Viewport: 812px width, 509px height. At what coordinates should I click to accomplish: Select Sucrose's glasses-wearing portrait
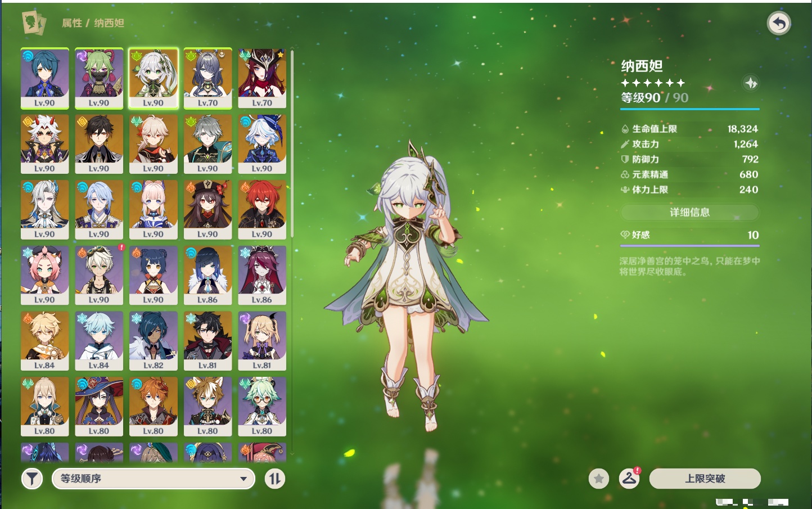pyautogui.click(x=262, y=407)
